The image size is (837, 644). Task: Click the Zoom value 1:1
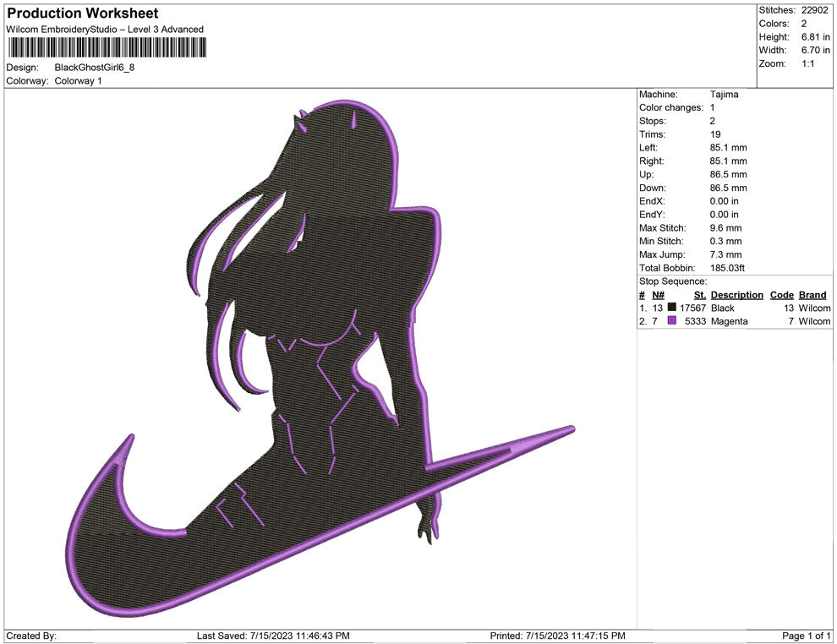click(807, 64)
